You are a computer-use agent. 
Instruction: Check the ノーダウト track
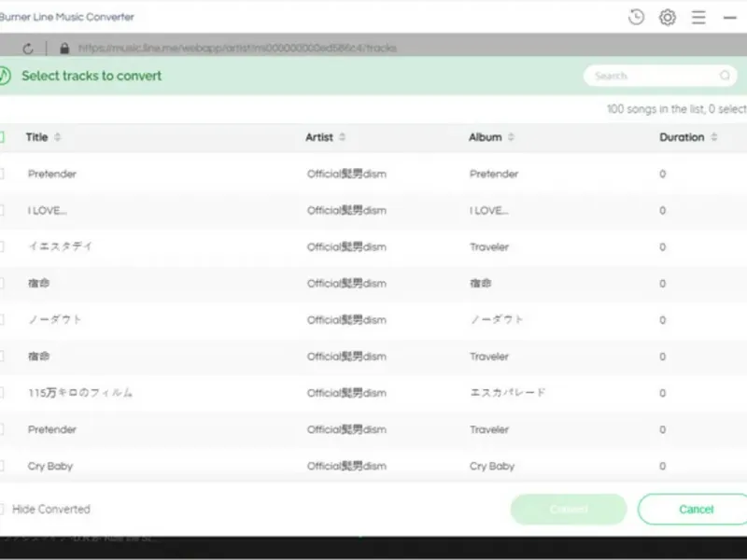2,319
